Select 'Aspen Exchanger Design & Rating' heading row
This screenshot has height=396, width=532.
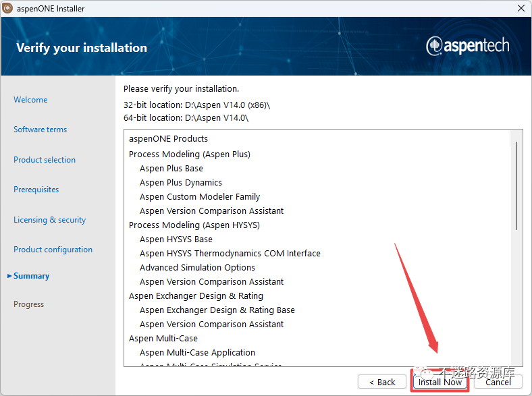pyautogui.click(x=196, y=296)
